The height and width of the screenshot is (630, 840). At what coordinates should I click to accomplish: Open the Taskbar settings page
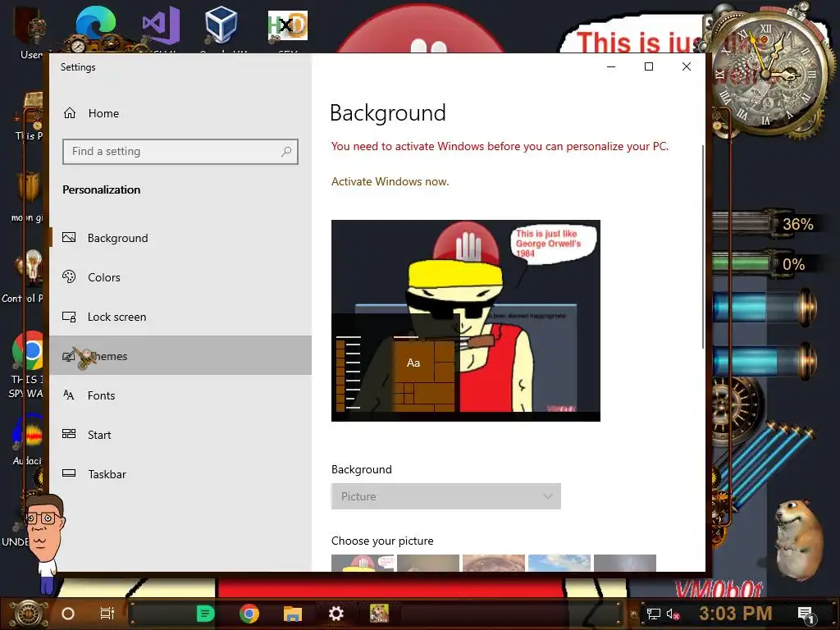[x=180, y=474]
